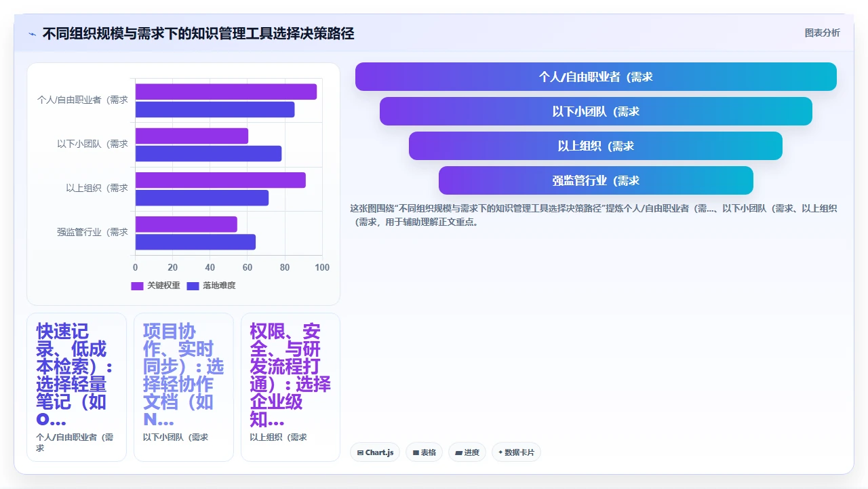Click 以下小团队 caption under second card
Viewport: 868px width, 489px height.
tap(176, 437)
